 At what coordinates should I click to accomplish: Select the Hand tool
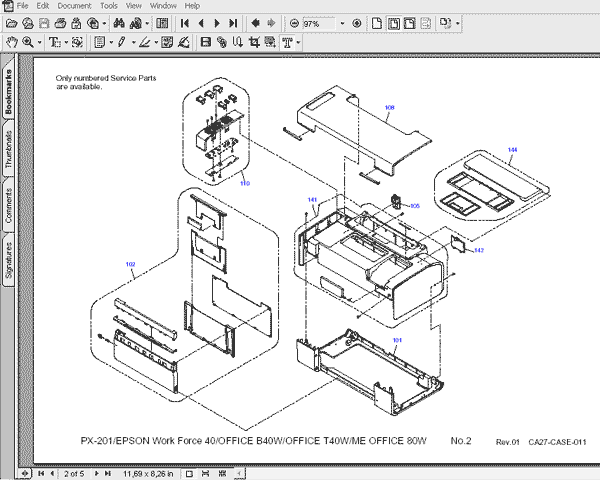11,42
